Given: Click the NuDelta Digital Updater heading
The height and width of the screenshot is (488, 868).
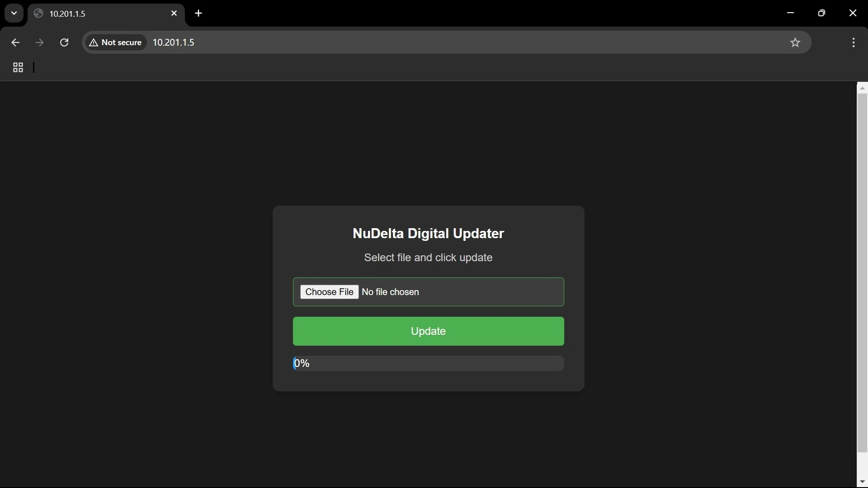Looking at the screenshot, I should [x=428, y=234].
